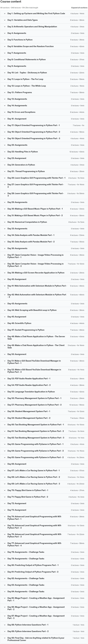Open Day 48 Chat Room Server Side title
Viewport: 88px width, 644px height.
pos(36,337)
